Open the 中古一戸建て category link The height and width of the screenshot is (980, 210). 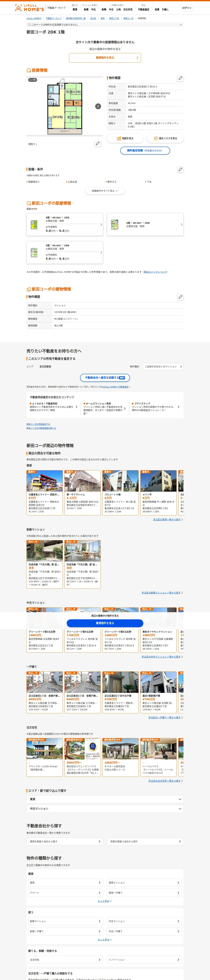(144, 931)
